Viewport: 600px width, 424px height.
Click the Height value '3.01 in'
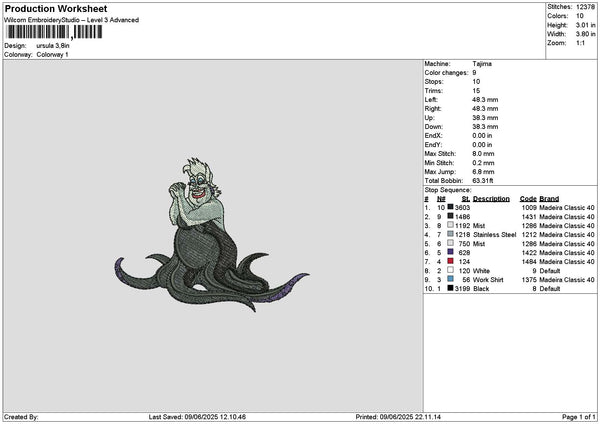585,25
